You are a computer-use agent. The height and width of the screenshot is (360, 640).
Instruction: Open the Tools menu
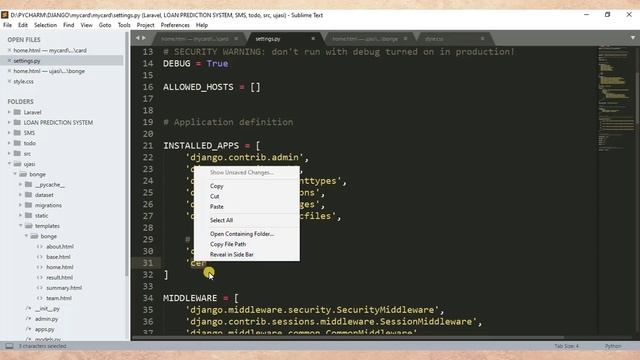(124, 25)
